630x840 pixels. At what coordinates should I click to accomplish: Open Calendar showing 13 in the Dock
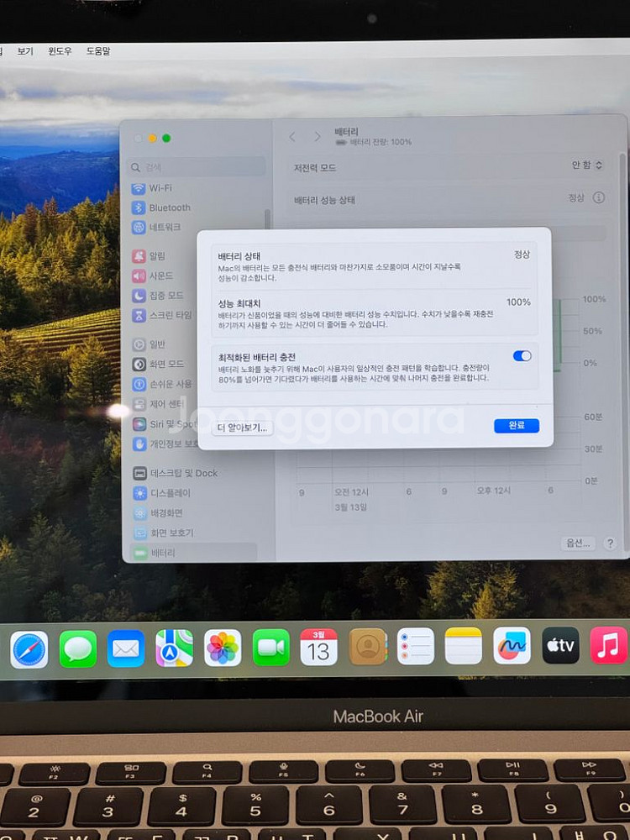click(318, 647)
